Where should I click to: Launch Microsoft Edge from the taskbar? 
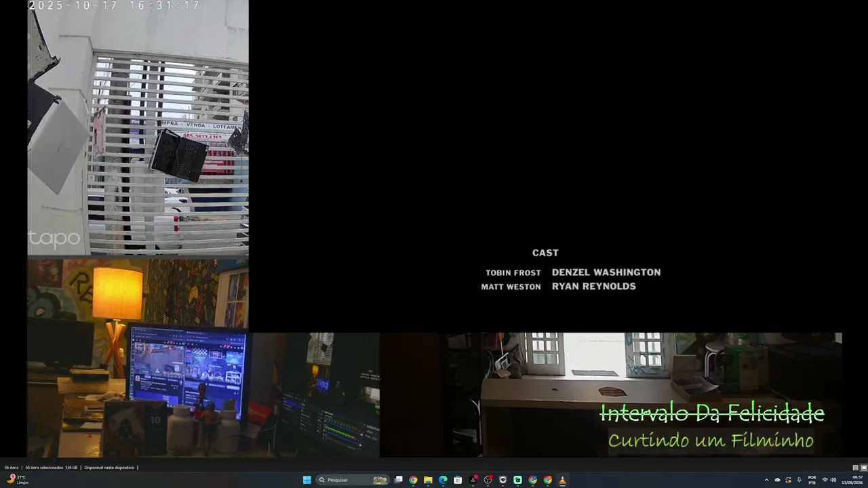coord(443,480)
